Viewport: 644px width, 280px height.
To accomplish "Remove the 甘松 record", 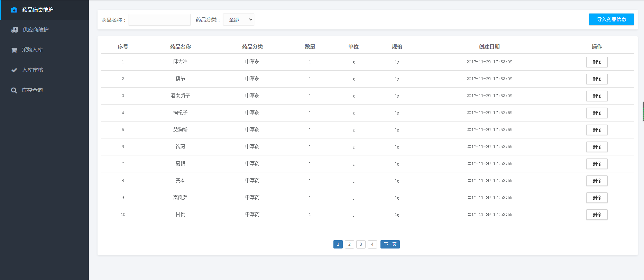I will pos(597,215).
